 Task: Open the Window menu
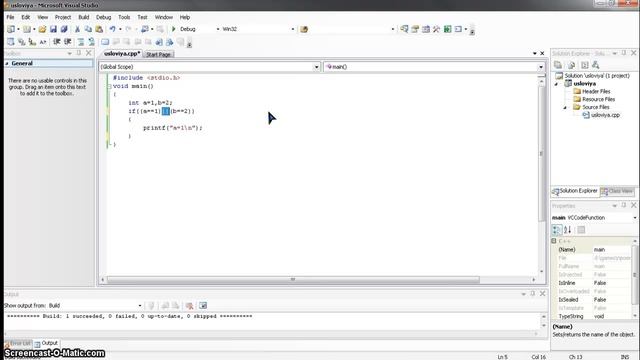(x=164, y=17)
